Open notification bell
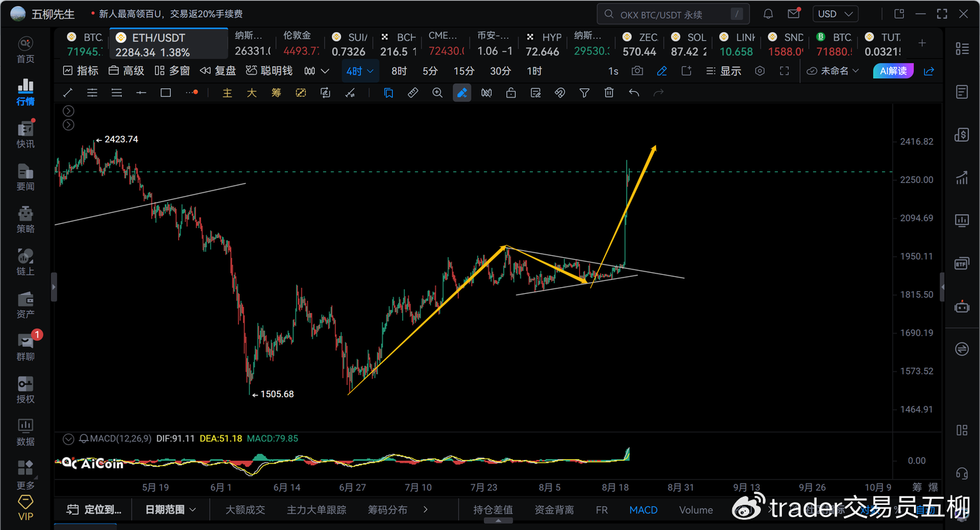980x530 pixels. coord(768,14)
